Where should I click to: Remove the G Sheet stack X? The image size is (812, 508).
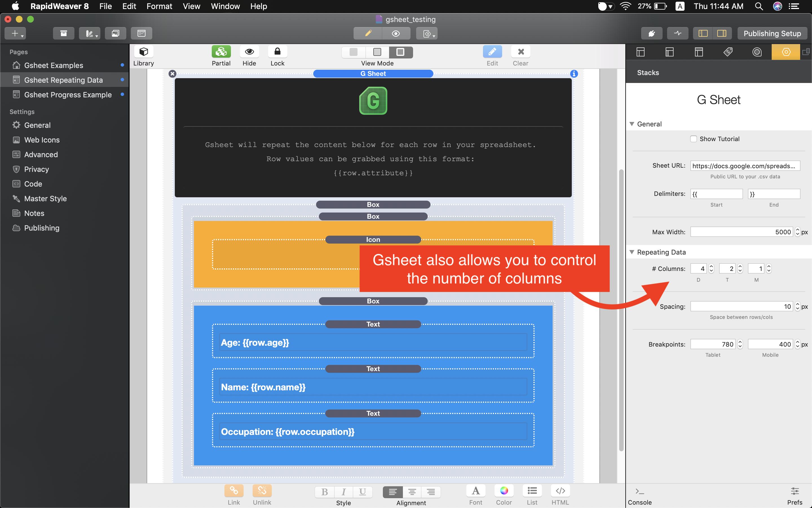tap(173, 74)
